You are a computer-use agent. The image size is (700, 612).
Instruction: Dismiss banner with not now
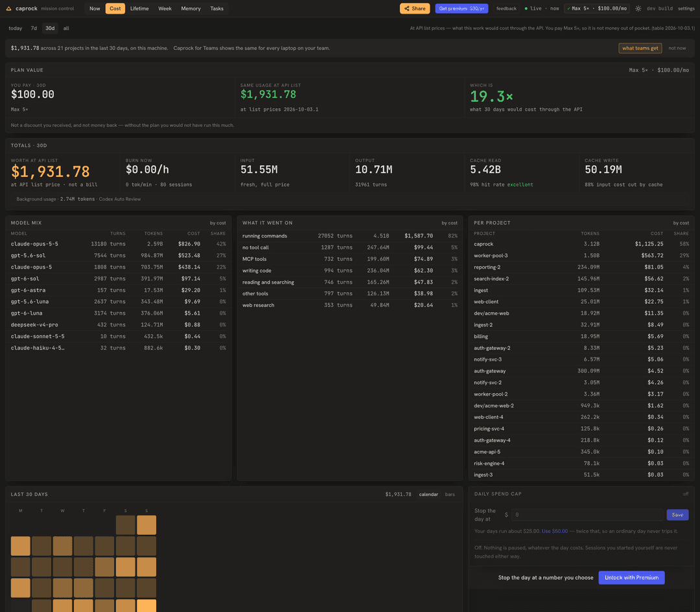pyautogui.click(x=677, y=48)
